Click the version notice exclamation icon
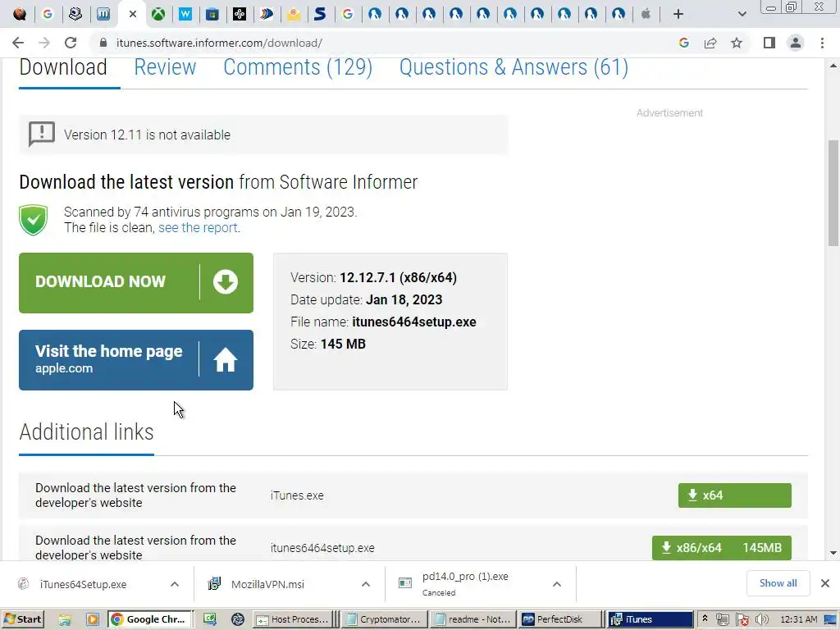The image size is (840, 630). pyautogui.click(x=41, y=134)
